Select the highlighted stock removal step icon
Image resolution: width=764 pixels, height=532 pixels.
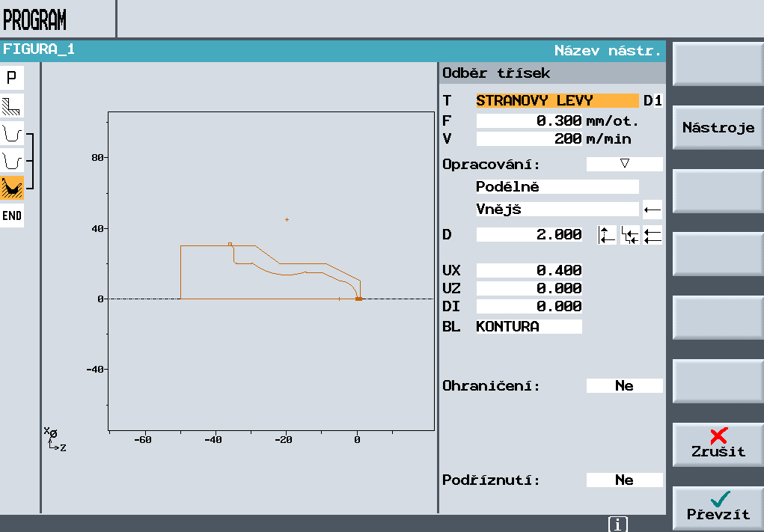click(12, 188)
